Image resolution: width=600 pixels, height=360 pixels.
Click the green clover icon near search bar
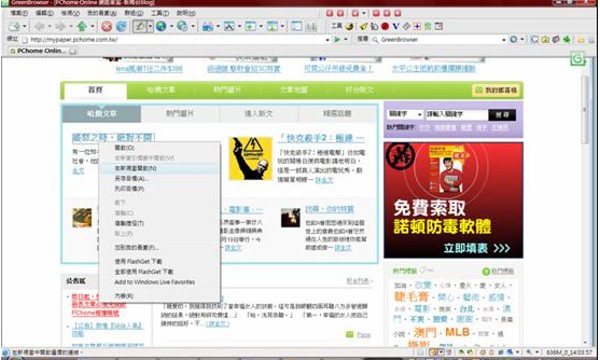[566, 39]
